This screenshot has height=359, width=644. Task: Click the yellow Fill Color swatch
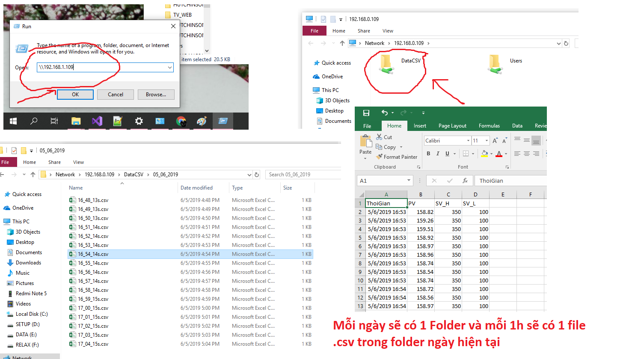coord(484,154)
